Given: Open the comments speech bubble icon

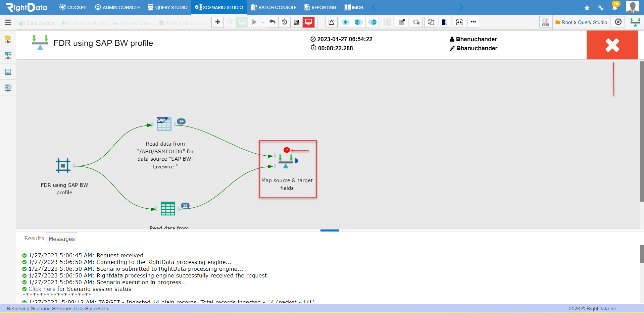Looking at the screenshot, I should (416, 22).
